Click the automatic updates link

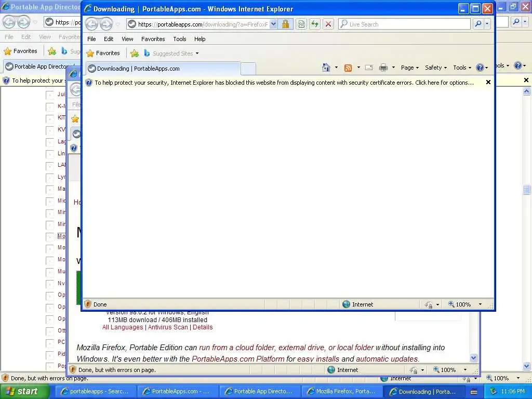coord(387,358)
